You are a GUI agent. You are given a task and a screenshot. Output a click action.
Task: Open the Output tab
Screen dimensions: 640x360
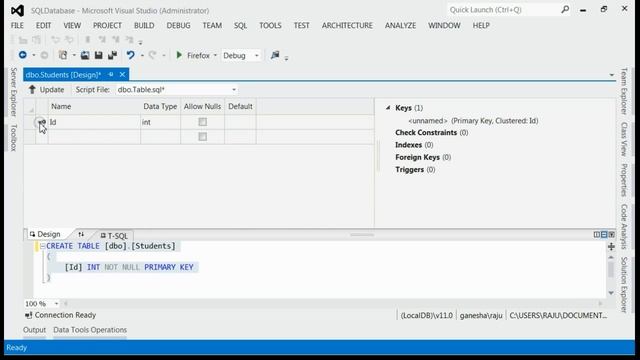(34, 330)
